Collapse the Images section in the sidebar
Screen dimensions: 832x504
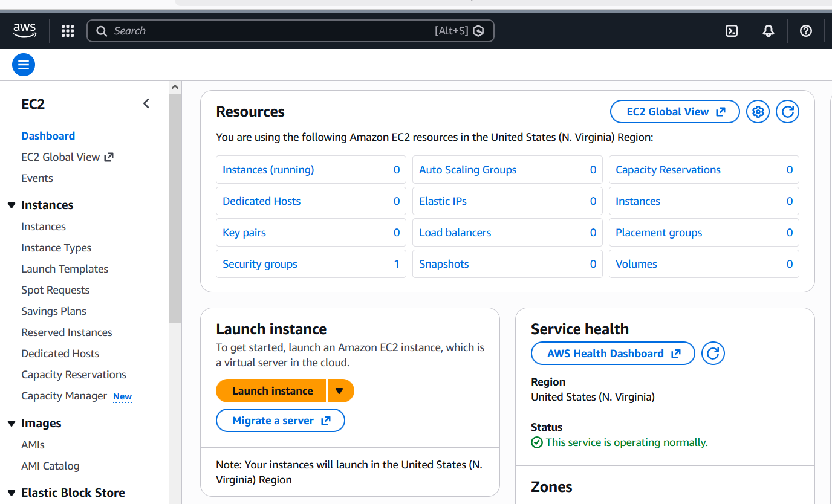(11, 423)
